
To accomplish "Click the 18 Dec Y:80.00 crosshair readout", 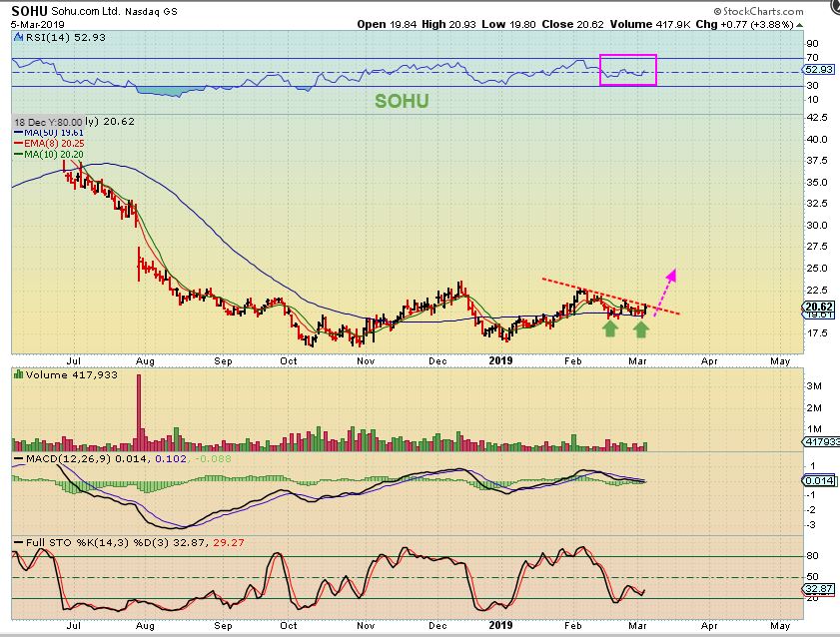I will [x=48, y=122].
